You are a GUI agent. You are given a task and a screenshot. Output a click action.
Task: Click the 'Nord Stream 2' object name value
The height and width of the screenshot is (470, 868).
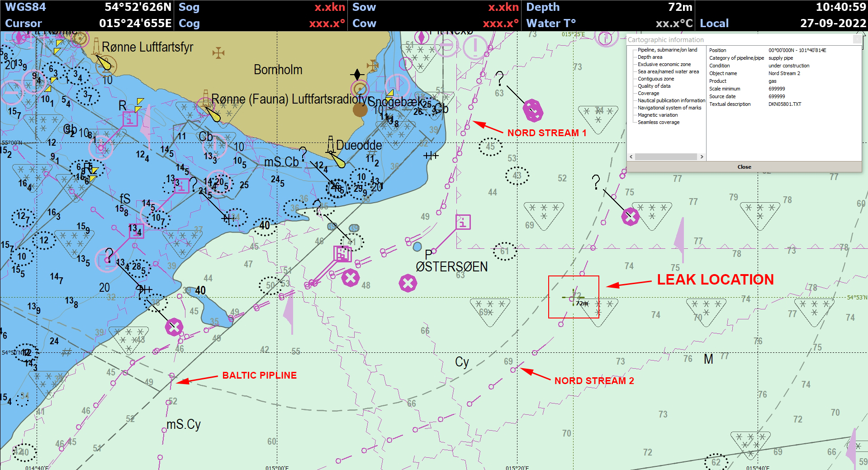784,73
